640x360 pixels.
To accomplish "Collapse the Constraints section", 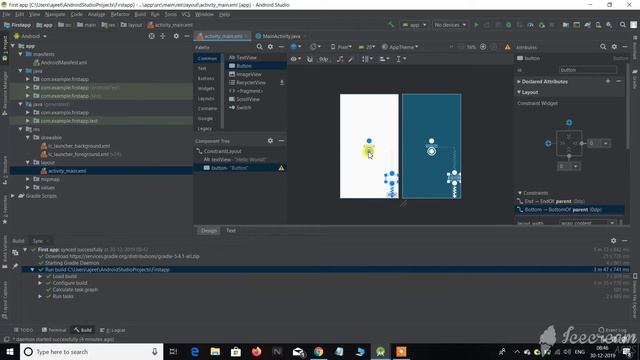I will pos(520,193).
